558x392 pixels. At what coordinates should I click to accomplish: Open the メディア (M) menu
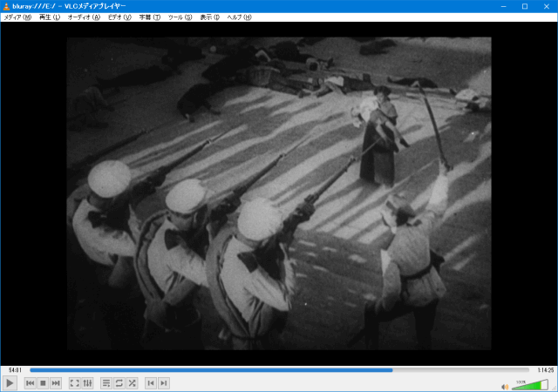pos(17,17)
